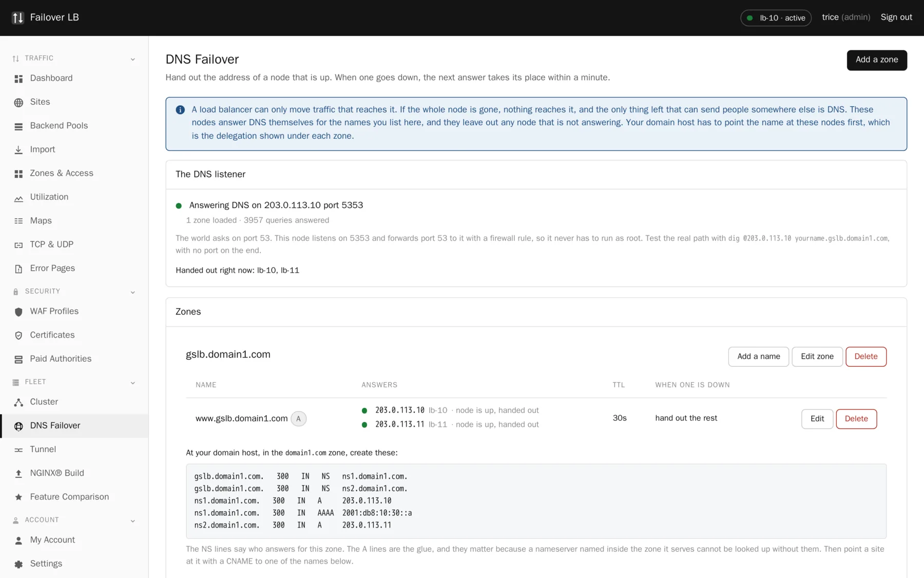The image size is (924, 578).
Task: Click the My Account person icon
Action: [x=18, y=540]
